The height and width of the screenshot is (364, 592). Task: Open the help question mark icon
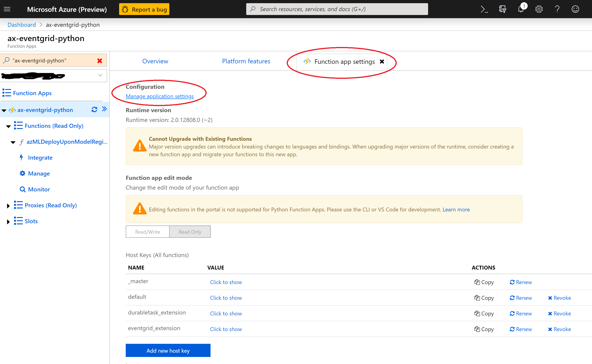(557, 9)
